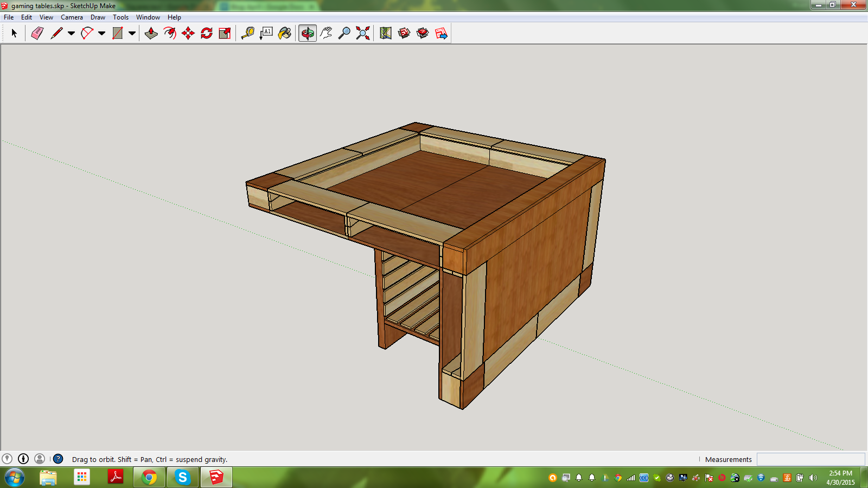Select the Paint Bucket tool
Viewport: 868px width, 488px height.
point(285,34)
